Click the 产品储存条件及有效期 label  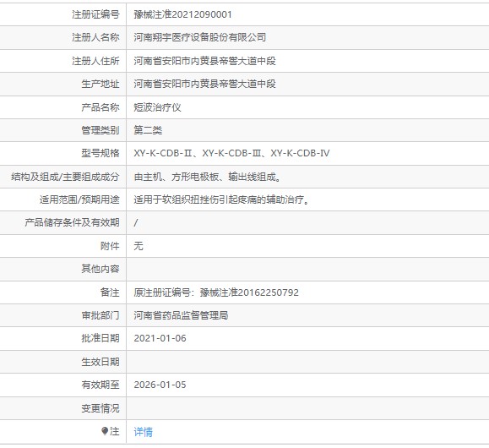[x=72, y=222]
